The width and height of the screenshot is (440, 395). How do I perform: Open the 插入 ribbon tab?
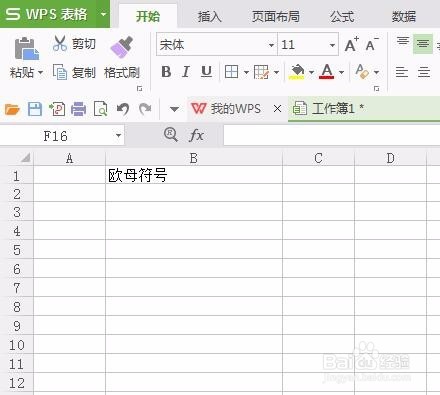click(209, 16)
